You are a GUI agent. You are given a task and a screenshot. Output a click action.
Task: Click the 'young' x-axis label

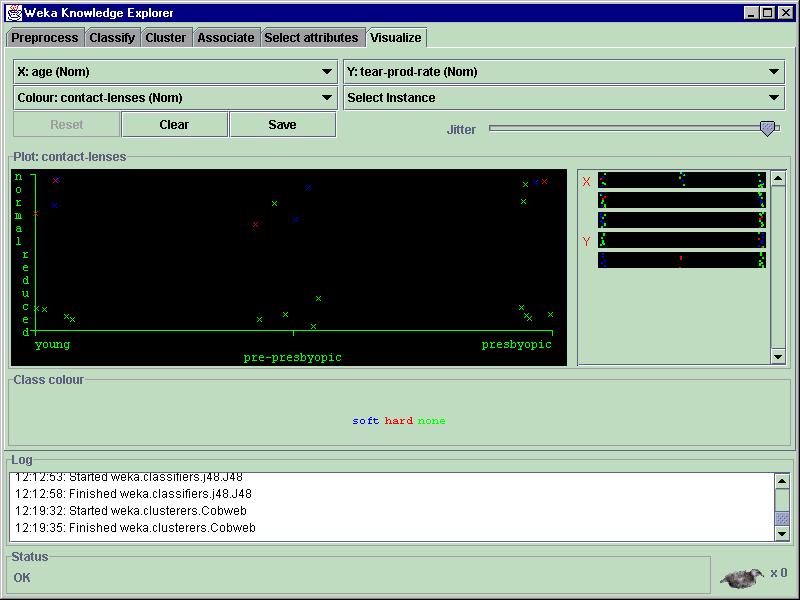click(52, 344)
